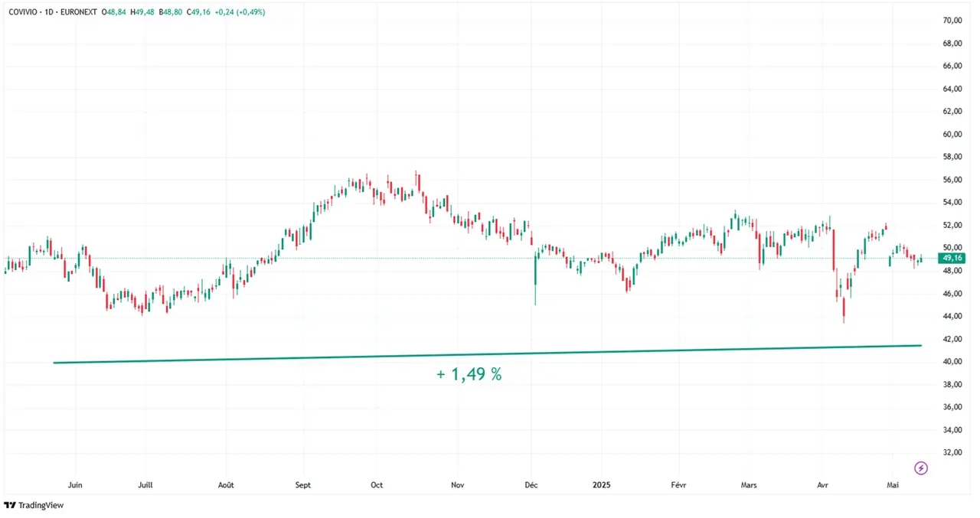
Task: Click the 56,00 price scale value
Action: 952,180
